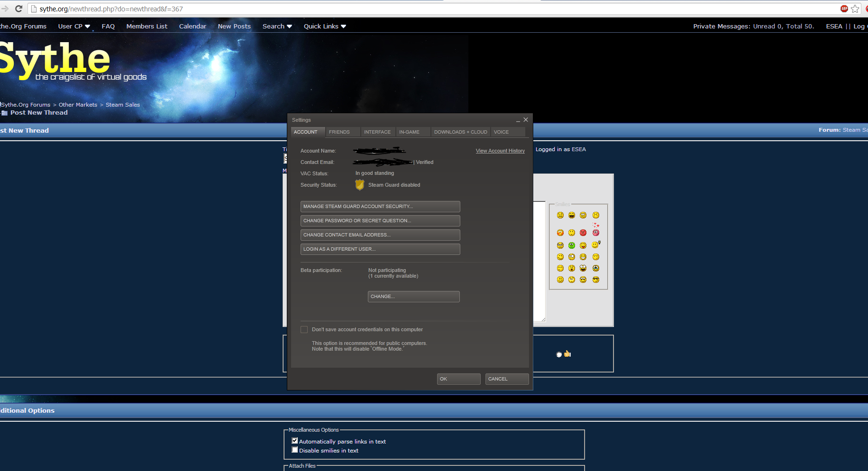868x471 pixels.
Task: Click Login as a Different User
Action: pos(380,249)
